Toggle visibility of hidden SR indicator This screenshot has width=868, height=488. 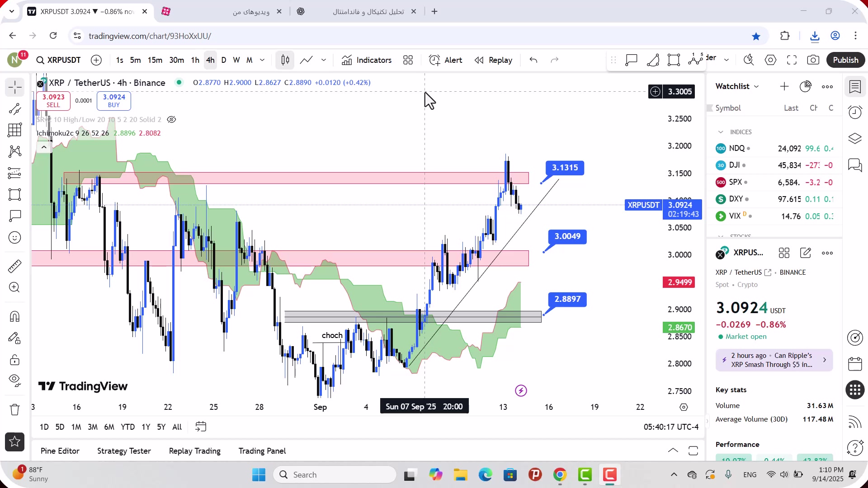pos(171,120)
